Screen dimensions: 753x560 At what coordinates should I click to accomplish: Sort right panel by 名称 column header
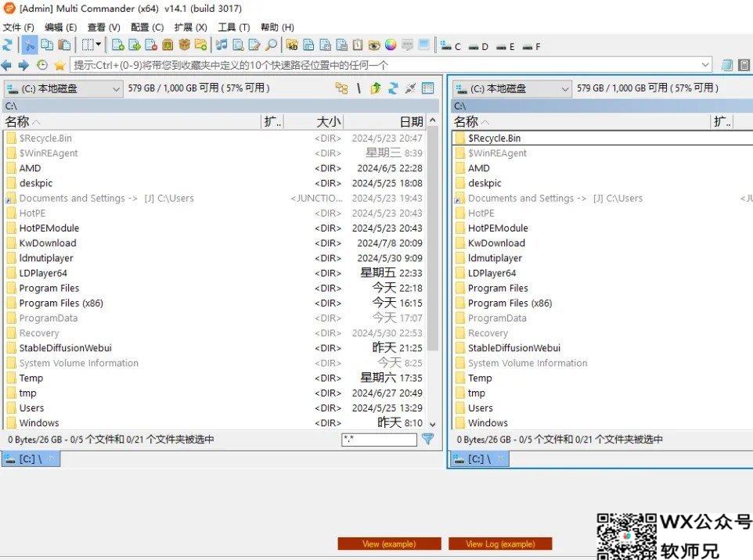click(581, 122)
